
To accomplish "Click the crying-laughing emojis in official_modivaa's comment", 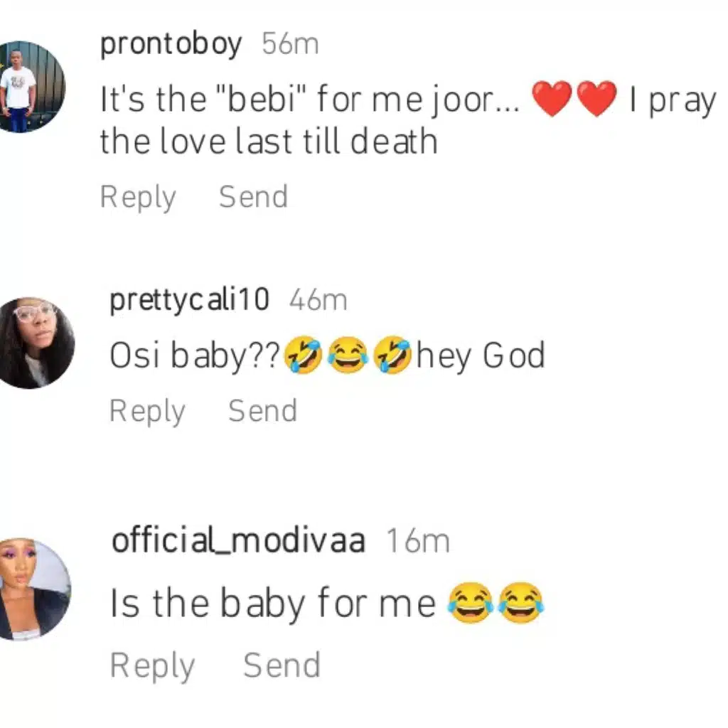I will 495,604.
